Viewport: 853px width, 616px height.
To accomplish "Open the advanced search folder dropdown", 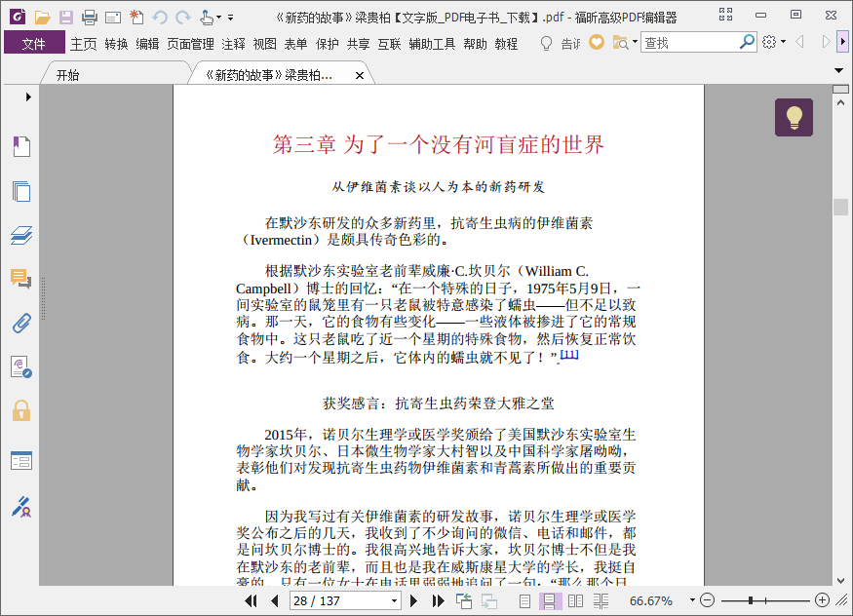I will pyautogui.click(x=635, y=41).
